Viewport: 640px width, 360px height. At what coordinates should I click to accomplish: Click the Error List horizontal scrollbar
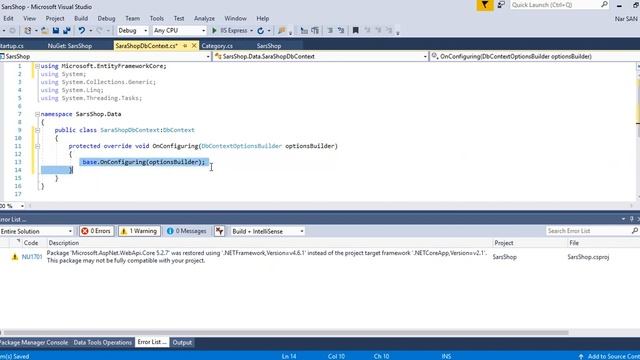tap(286, 333)
